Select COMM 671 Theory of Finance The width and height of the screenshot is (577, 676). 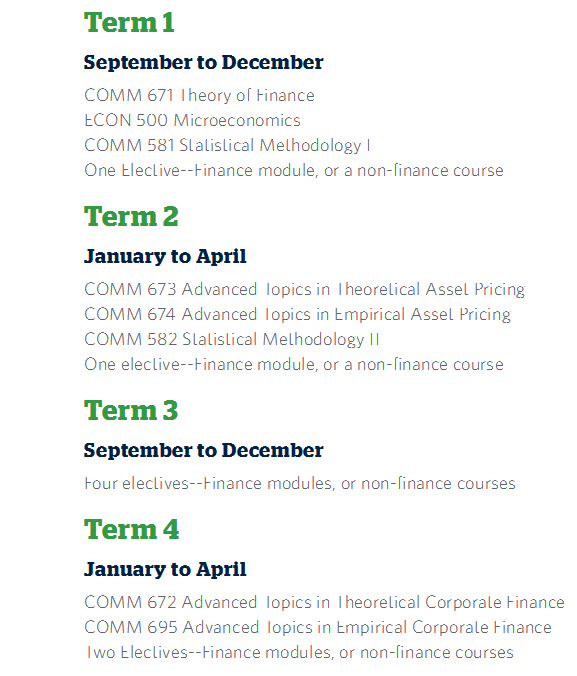(199, 95)
